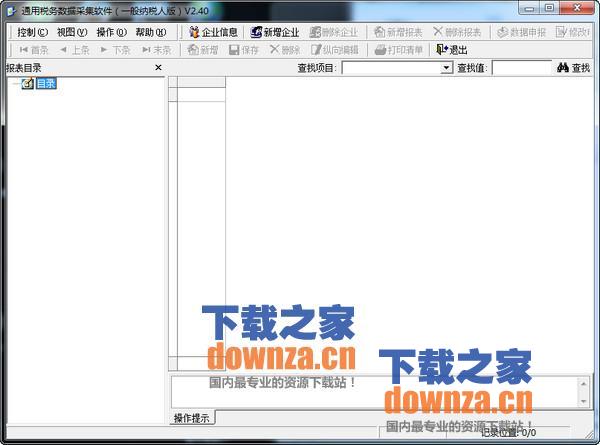Click the 删除 record button
This screenshot has width=600, height=445.
(x=285, y=50)
